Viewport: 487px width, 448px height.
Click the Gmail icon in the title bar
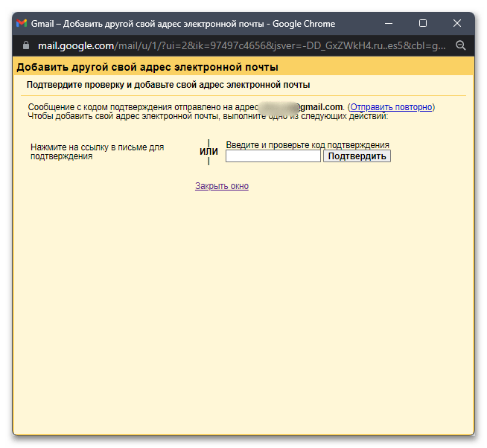22,24
